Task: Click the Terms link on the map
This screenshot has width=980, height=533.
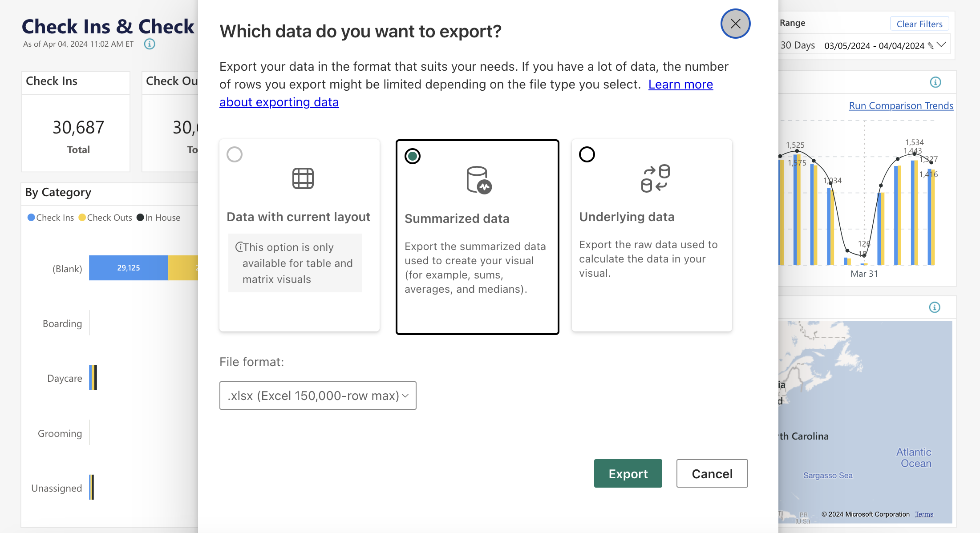Action: (924, 514)
